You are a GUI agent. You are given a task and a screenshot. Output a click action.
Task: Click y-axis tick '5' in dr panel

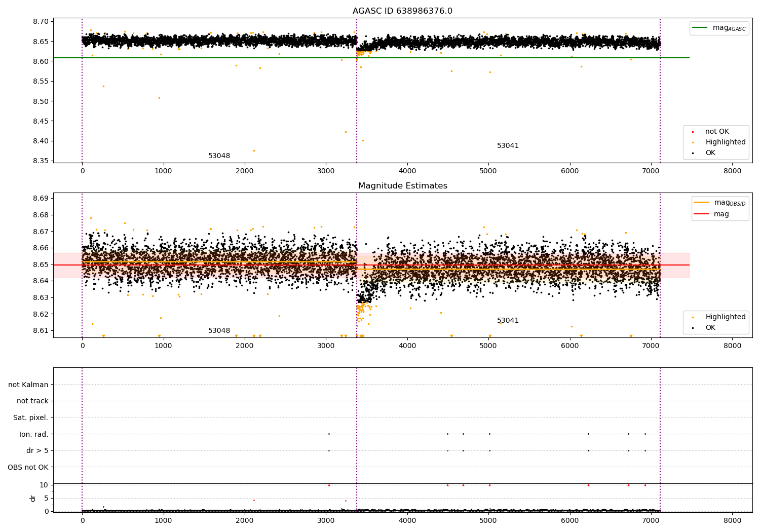click(x=46, y=498)
